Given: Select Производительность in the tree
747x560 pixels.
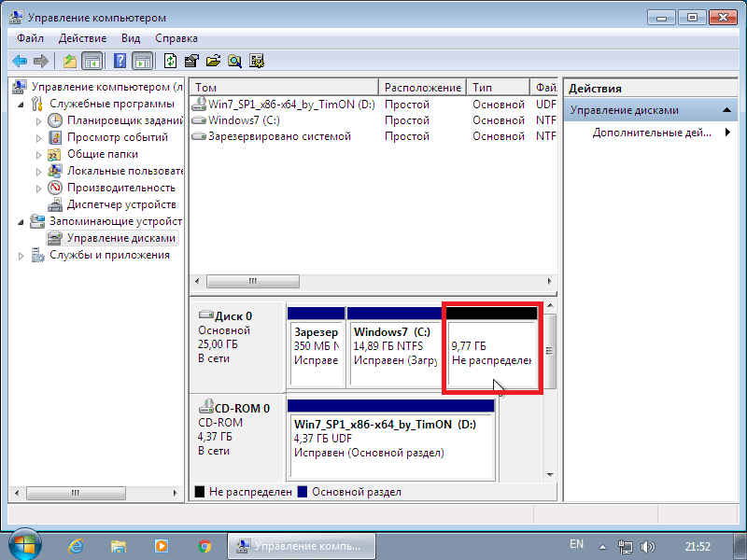Looking at the screenshot, I should (121, 188).
